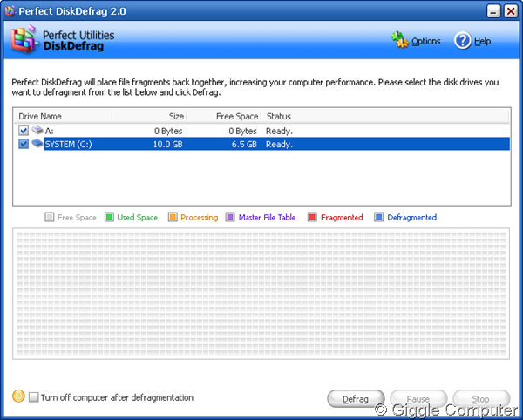Image resolution: width=523 pixels, height=420 pixels.
Task: Click the 6.5 GB free space value
Action: [x=244, y=144]
